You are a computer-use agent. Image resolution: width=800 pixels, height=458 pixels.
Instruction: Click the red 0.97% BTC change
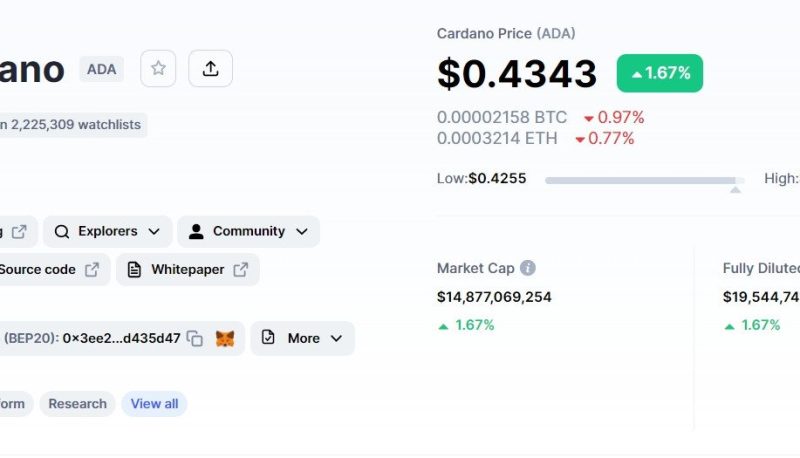point(614,117)
